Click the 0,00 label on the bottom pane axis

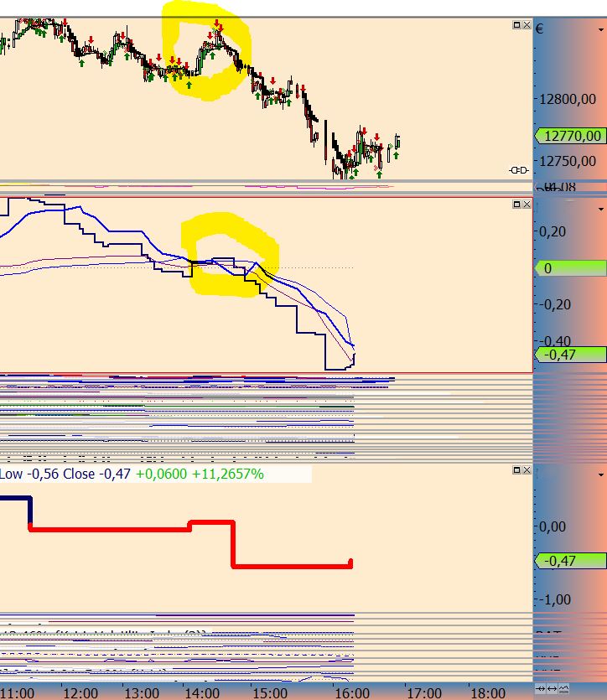tap(553, 526)
